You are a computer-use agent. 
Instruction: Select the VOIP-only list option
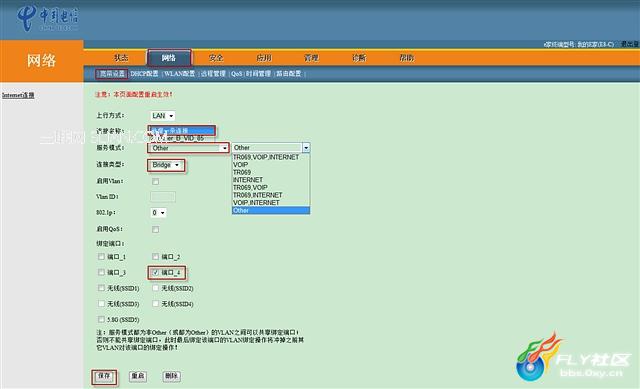pyautogui.click(x=271, y=164)
